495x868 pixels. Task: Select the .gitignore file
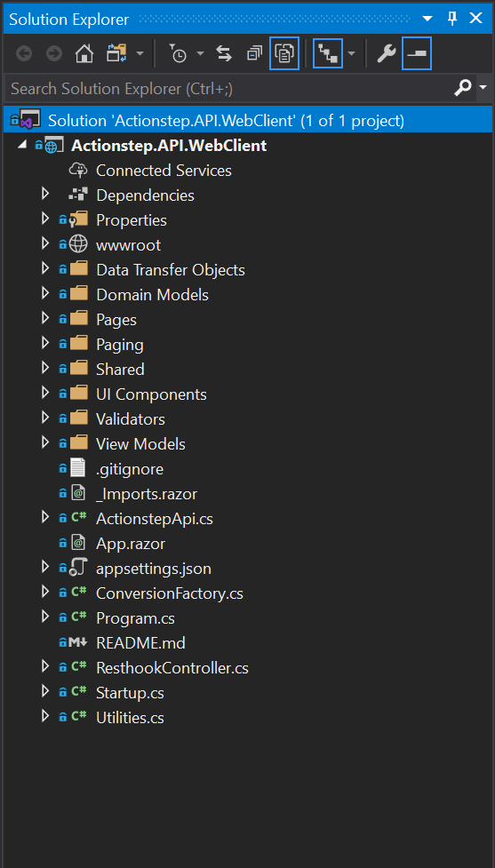130,469
